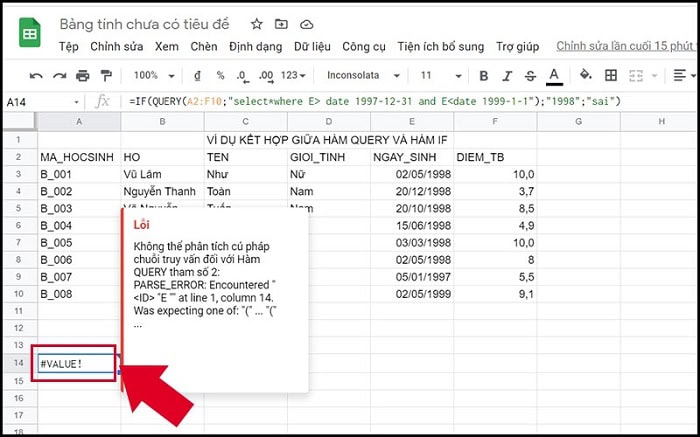The height and width of the screenshot is (437, 700).
Task: Toggle italic formatting
Action: (x=508, y=76)
